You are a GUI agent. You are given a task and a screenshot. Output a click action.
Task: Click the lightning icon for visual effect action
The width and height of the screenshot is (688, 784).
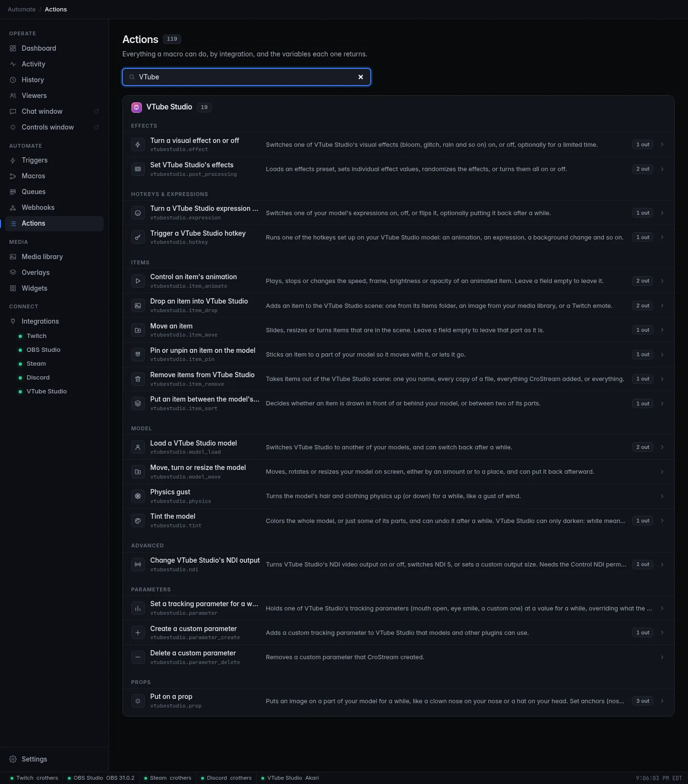click(138, 144)
